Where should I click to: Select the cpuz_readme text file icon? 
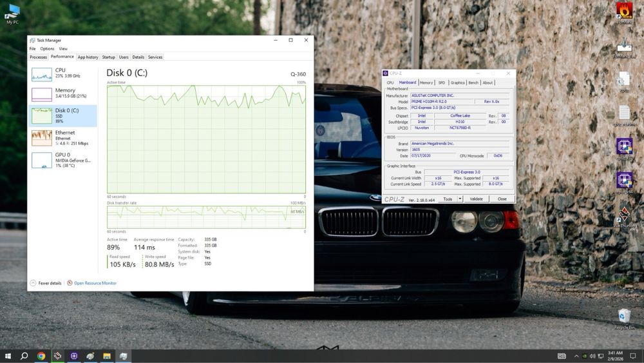click(x=624, y=115)
